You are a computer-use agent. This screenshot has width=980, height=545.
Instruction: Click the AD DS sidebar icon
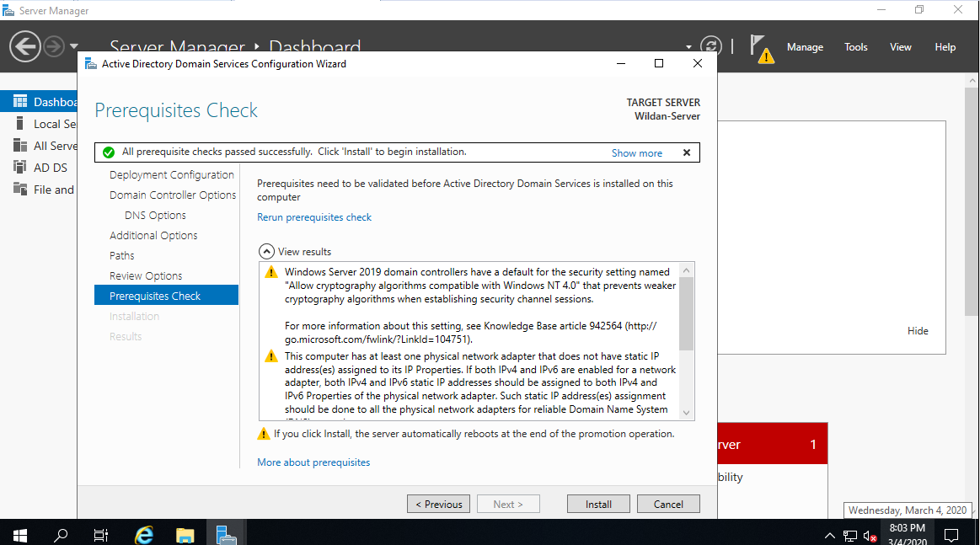(x=20, y=167)
